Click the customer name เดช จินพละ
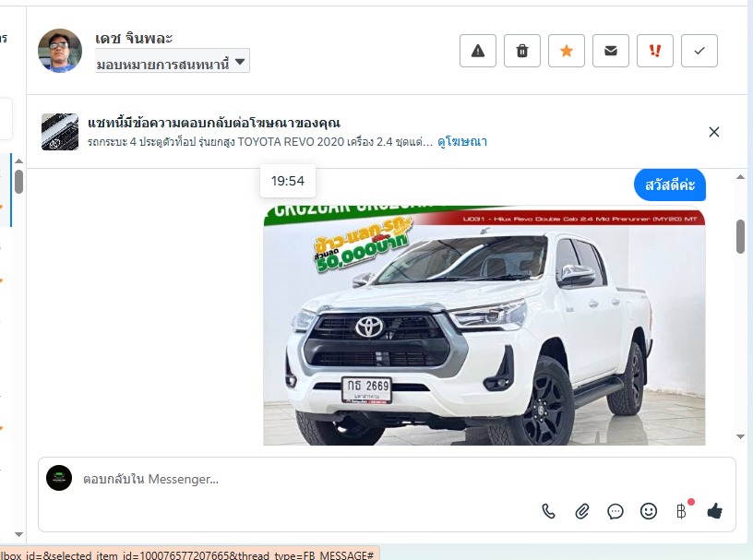The height and width of the screenshot is (560, 753). click(134, 38)
